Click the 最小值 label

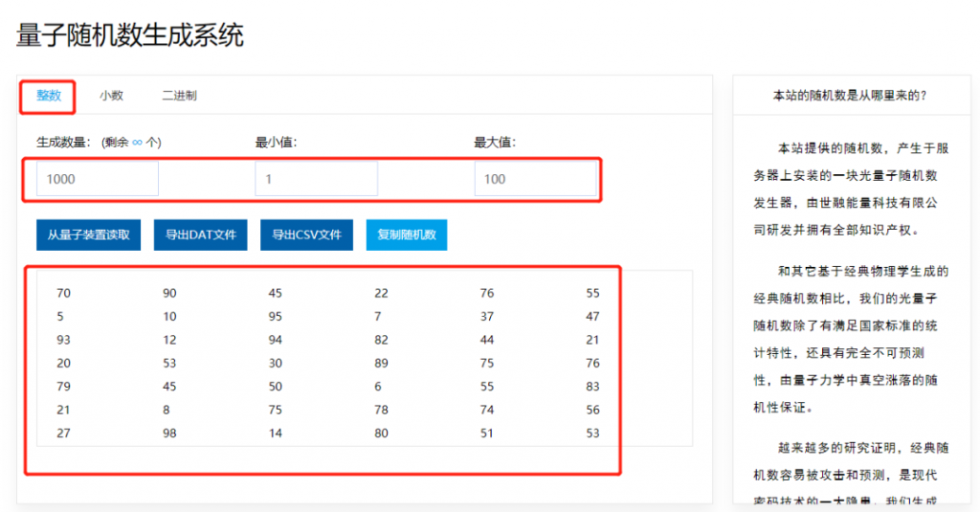(x=277, y=143)
